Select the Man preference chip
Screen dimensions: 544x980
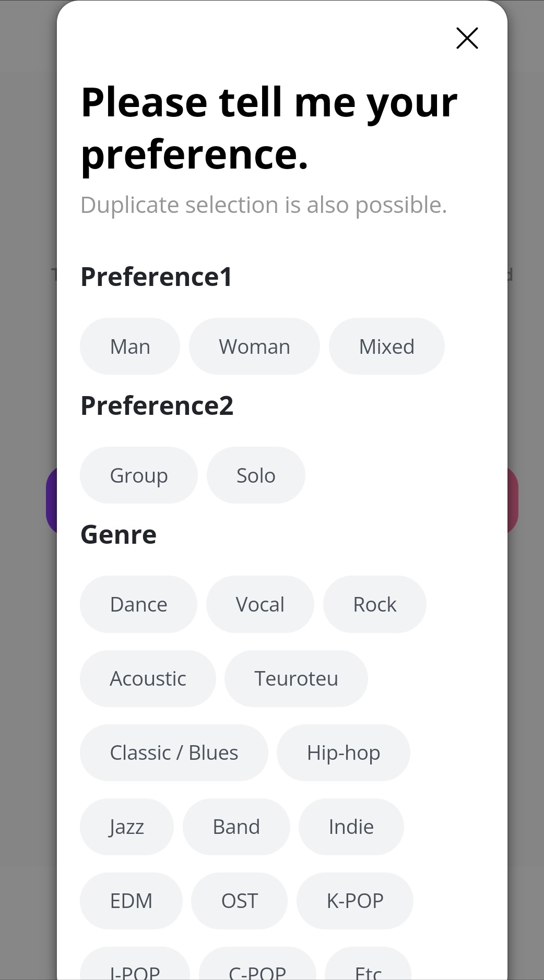pos(130,346)
